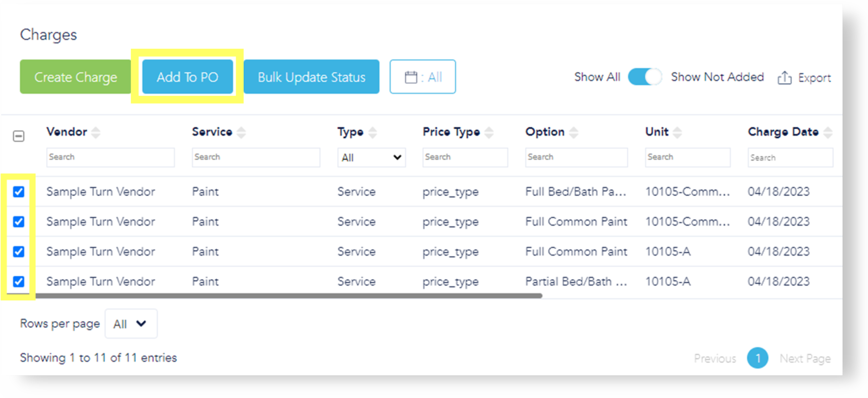Viewport: 868px width, 398px height.
Task: Sort by Unit column arrows
Action: (x=677, y=132)
